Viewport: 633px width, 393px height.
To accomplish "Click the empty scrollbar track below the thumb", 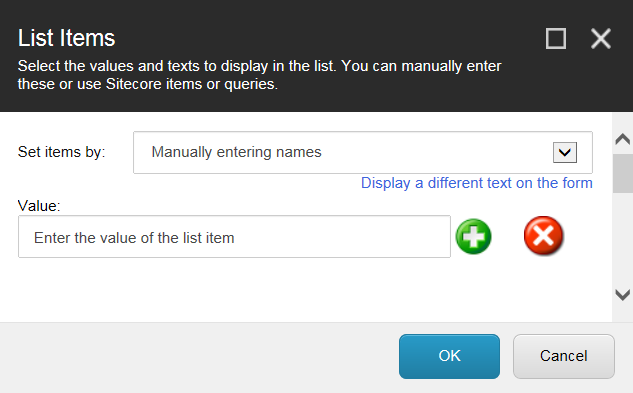I will [623, 238].
